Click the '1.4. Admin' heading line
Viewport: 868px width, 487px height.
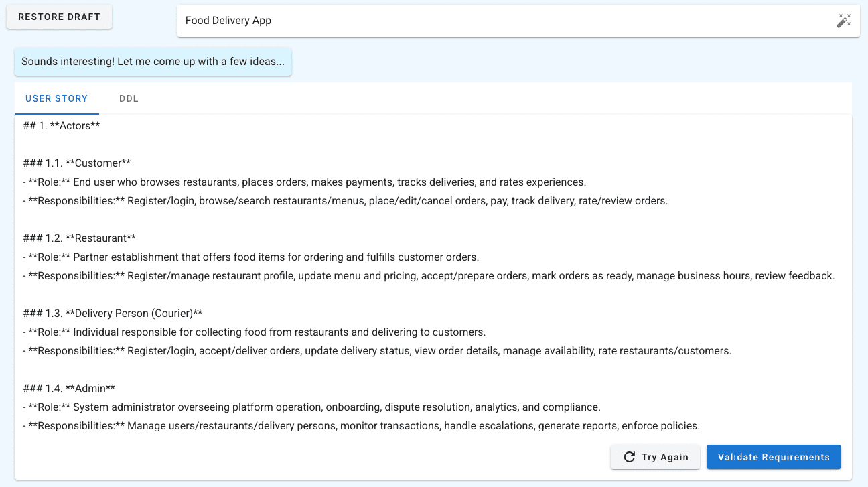pos(69,389)
